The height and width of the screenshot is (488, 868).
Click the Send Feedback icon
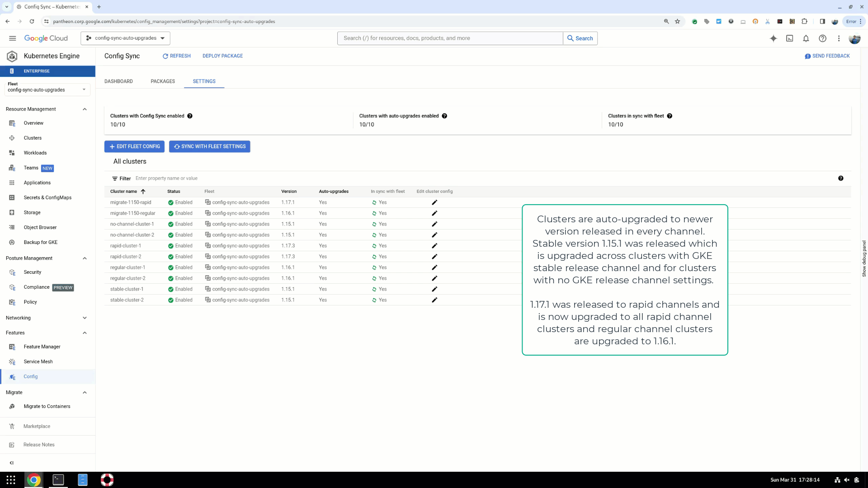(x=808, y=56)
